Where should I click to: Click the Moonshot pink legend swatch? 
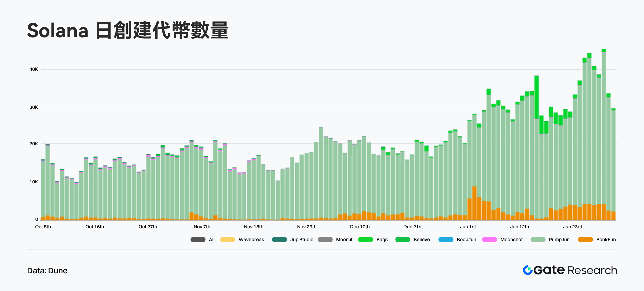pos(489,240)
